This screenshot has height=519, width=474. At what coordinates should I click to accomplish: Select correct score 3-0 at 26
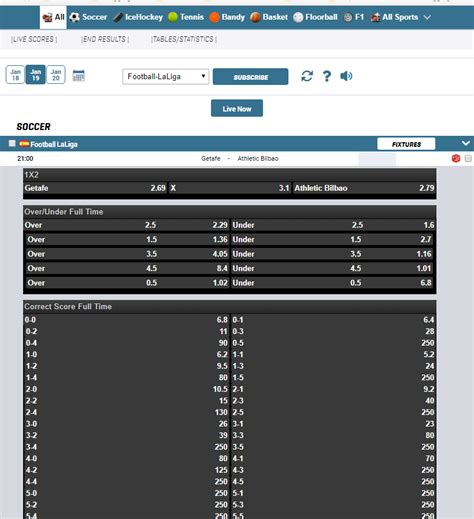(x=126, y=424)
